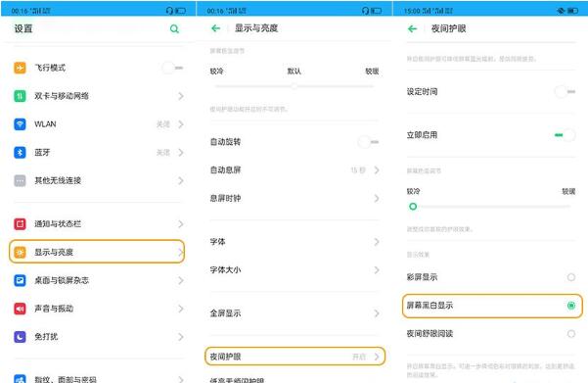This screenshot has width=588, height=383.
Task: Open 字体大小 entry
Action: 294,270
